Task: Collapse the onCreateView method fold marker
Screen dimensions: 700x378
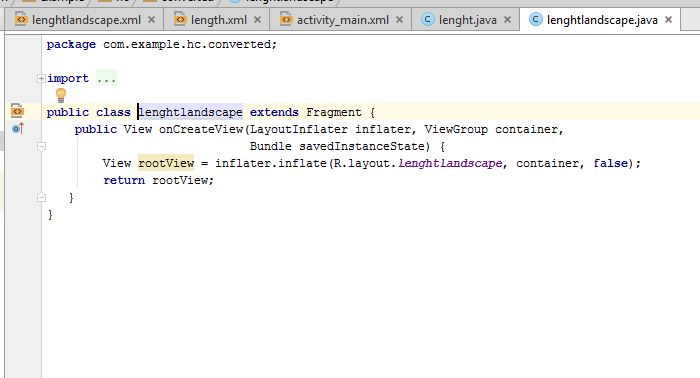Action: coord(41,146)
